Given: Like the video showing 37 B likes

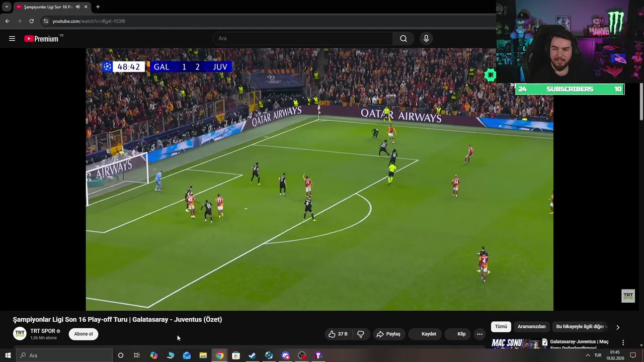Looking at the screenshot, I should 338,334.
